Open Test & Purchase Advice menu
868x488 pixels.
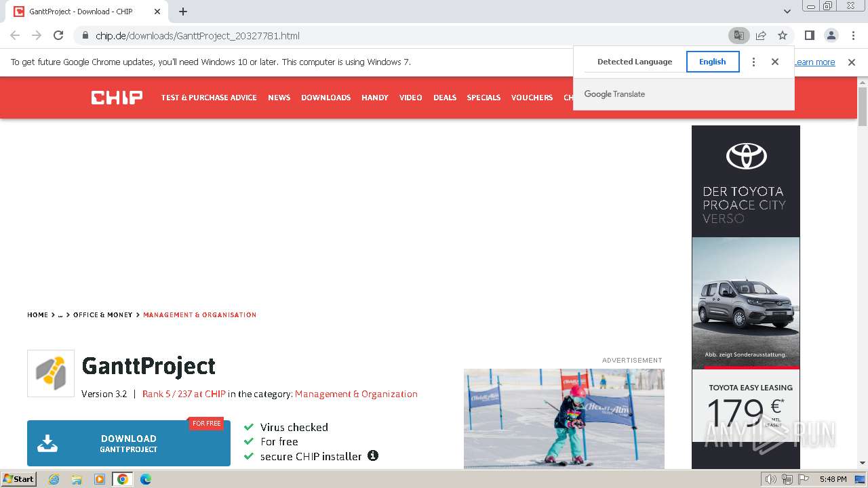pos(209,98)
